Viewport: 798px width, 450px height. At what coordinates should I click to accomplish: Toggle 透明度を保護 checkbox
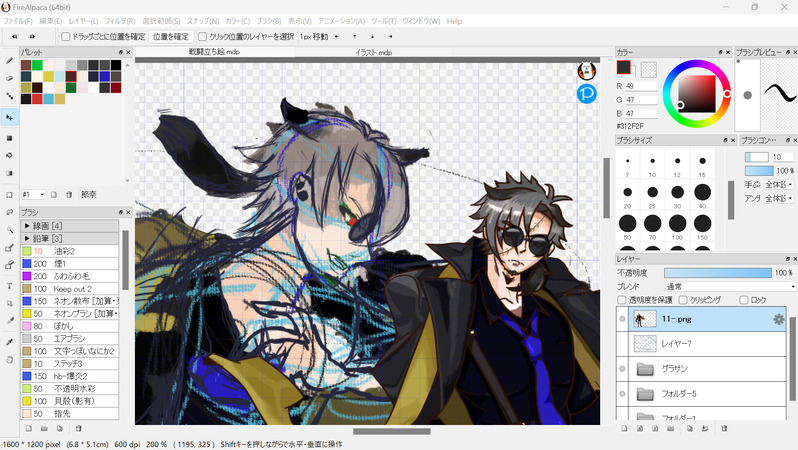coord(621,300)
